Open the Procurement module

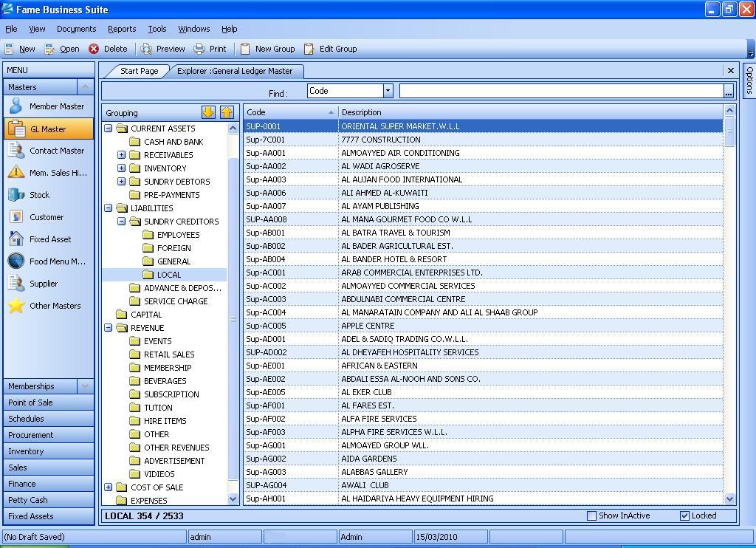coord(49,435)
